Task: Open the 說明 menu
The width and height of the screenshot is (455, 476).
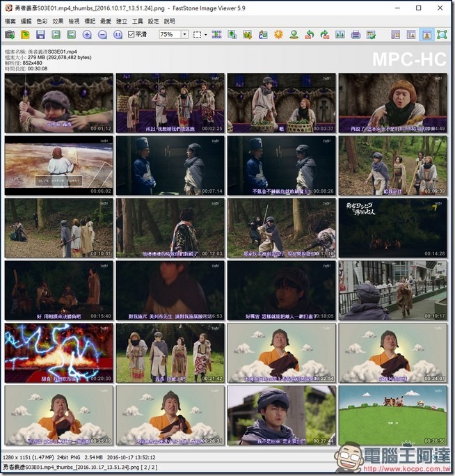Action: (169, 21)
